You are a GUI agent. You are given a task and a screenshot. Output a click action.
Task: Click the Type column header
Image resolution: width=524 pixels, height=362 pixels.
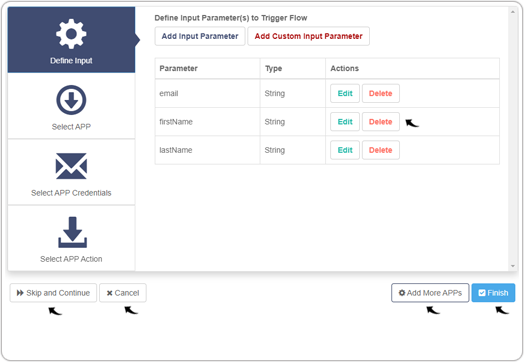[293, 69]
